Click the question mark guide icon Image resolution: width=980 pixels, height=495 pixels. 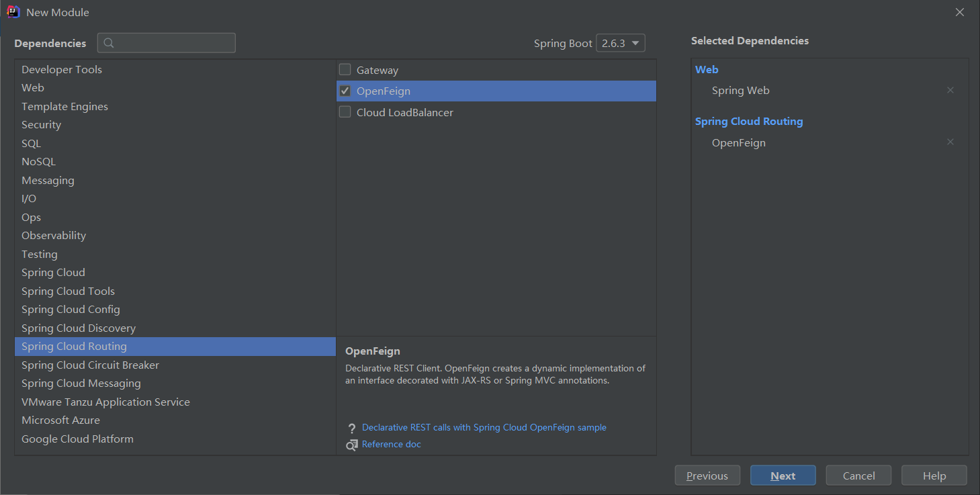click(x=351, y=428)
